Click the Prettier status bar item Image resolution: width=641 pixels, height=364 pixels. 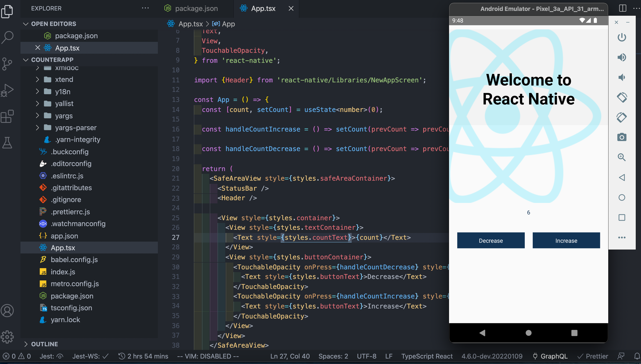tap(593, 356)
